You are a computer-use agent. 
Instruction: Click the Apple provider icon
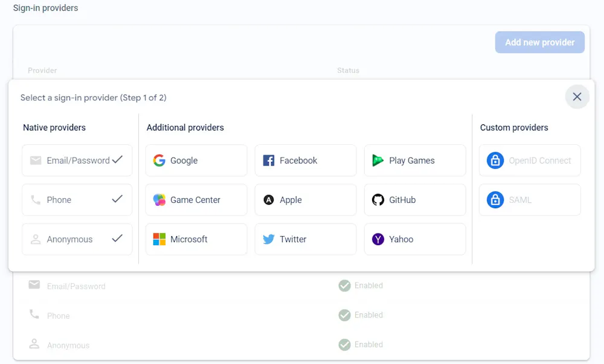(269, 200)
